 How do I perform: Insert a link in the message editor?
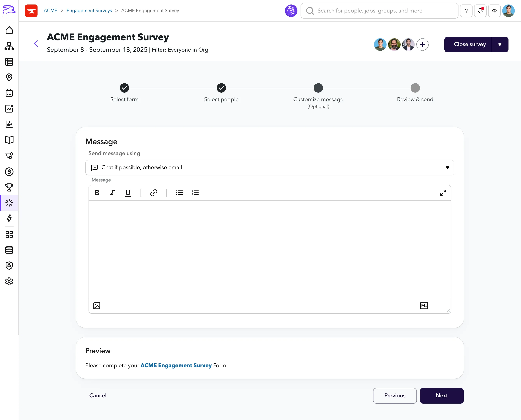pos(154,193)
